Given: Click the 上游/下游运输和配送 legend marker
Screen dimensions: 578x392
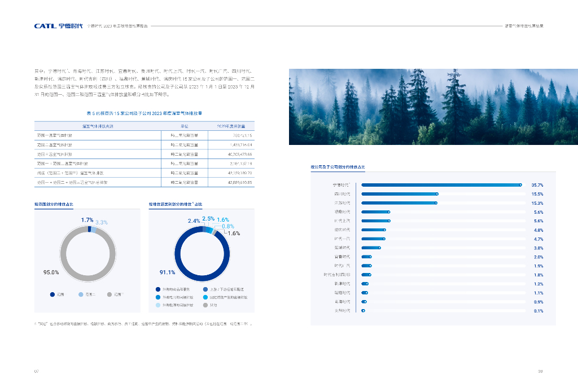Looking at the screenshot, I should 205,289.
